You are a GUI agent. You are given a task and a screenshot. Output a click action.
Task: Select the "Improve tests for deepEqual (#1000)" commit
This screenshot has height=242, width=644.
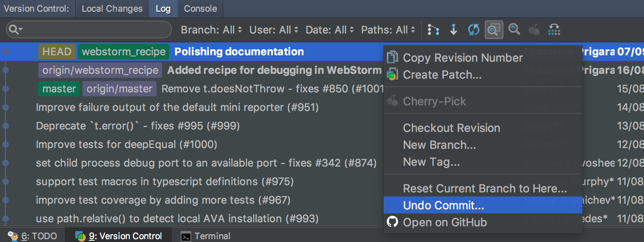126,144
